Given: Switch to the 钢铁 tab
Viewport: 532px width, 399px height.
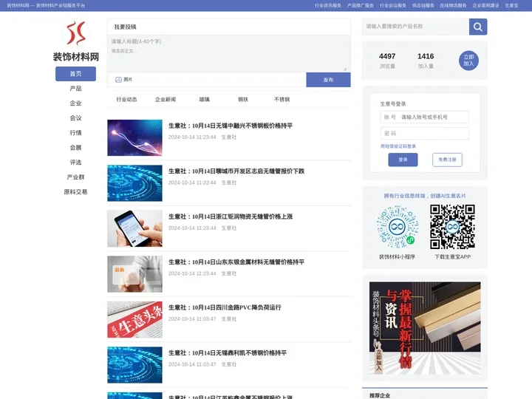Looking at the screenshot, I should coord(243,100).
